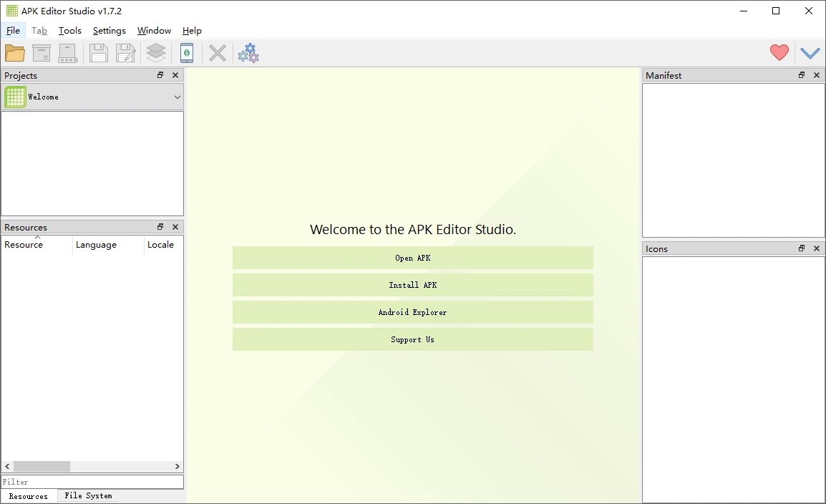This screenshot has width=826, height=504.
Task: Open the Tools menu
Action: [x=70, y=31]
